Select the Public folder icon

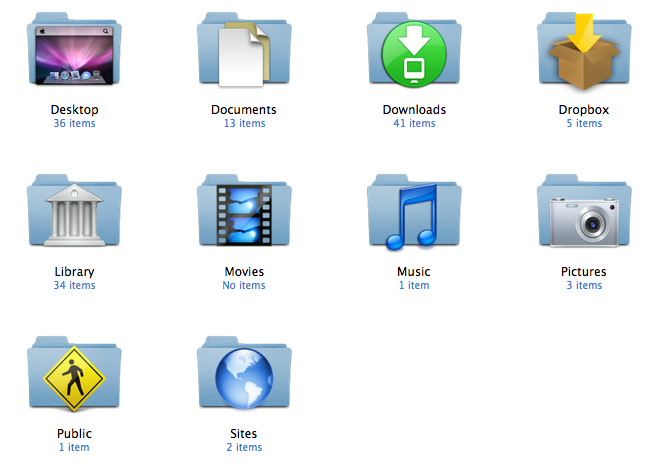pos(74,373)
